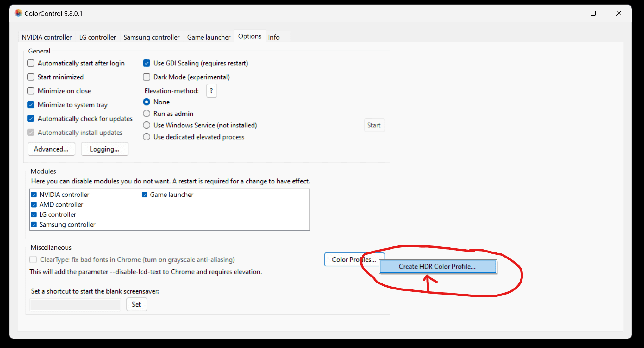This screenshot has width=644, height=348.
Task: Disable the Samsung controller module
Action: pyautogui.click(x=34, y=225)
